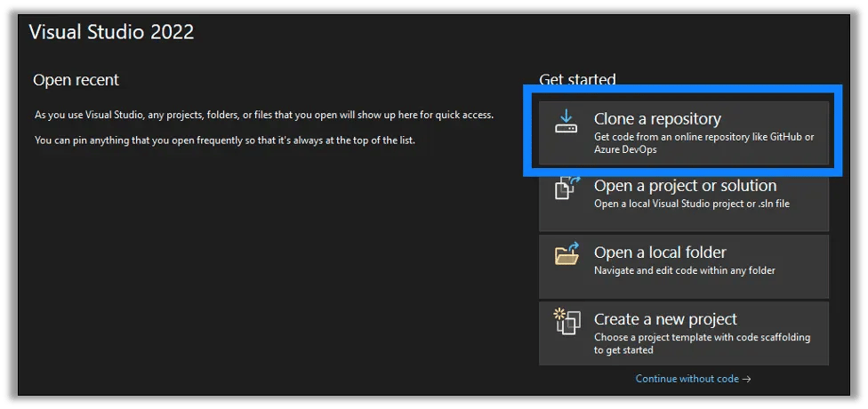Click the Create a new project icon
This screenshot has width=868, height=409.
(x=567, y=322)
